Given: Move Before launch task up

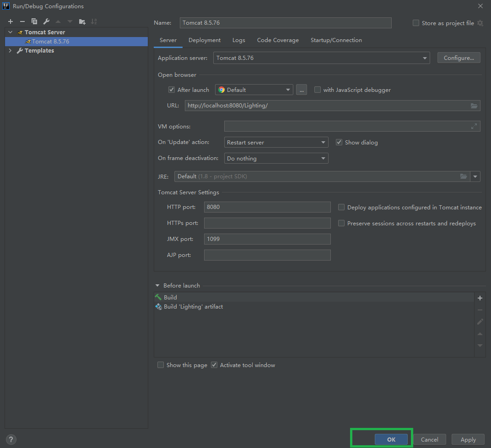Looking at the screenshot, I should tap(480, 334).
